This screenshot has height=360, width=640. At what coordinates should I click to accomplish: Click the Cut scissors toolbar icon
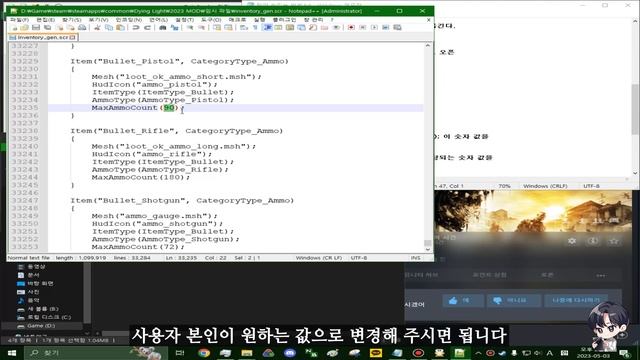97,27
